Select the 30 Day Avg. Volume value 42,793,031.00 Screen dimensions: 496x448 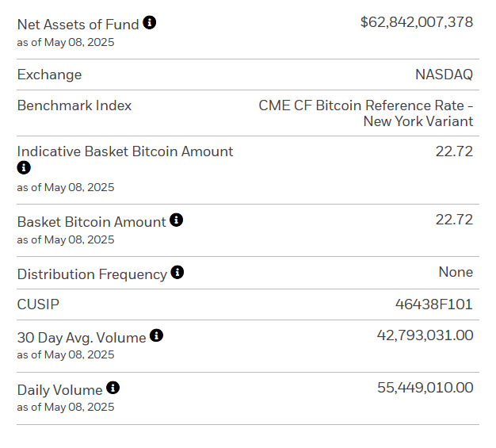pyautogui.click(x=425, y=335)
